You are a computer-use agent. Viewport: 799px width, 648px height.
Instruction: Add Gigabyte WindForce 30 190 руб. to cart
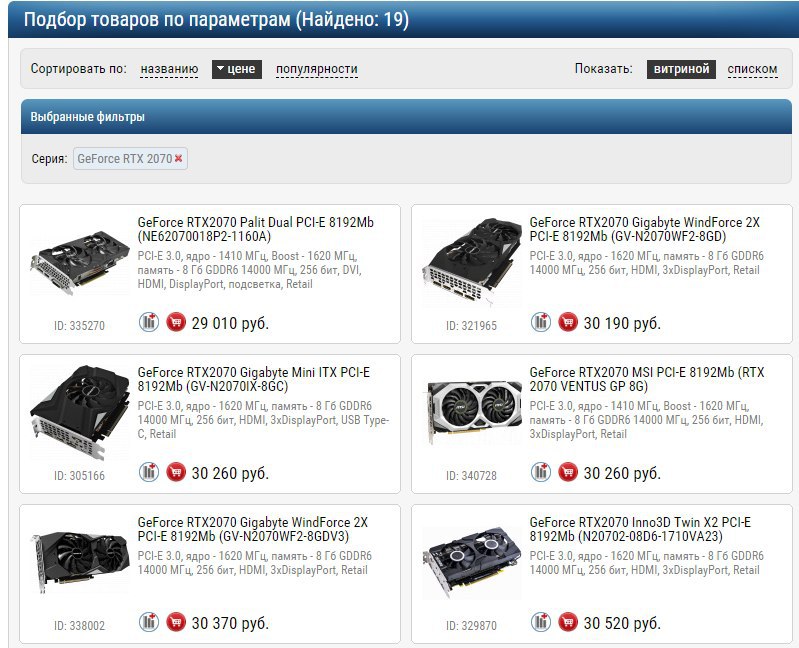point(568,322)
